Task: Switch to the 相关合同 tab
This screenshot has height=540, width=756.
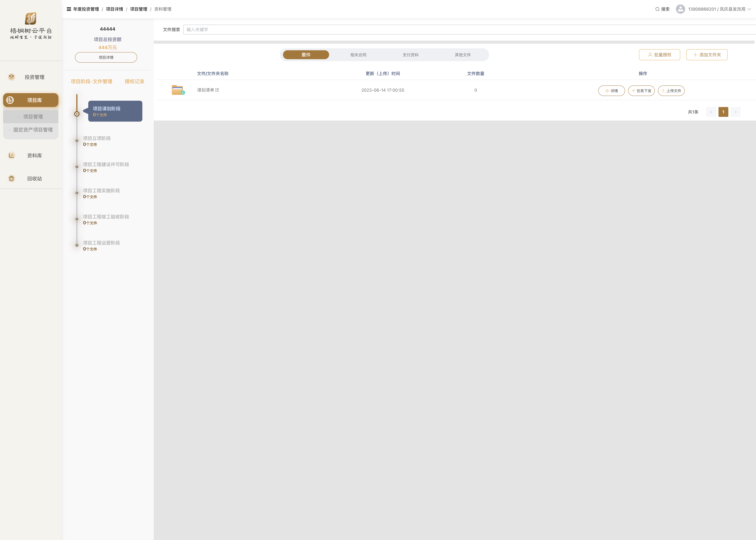Action: [358, 55]
